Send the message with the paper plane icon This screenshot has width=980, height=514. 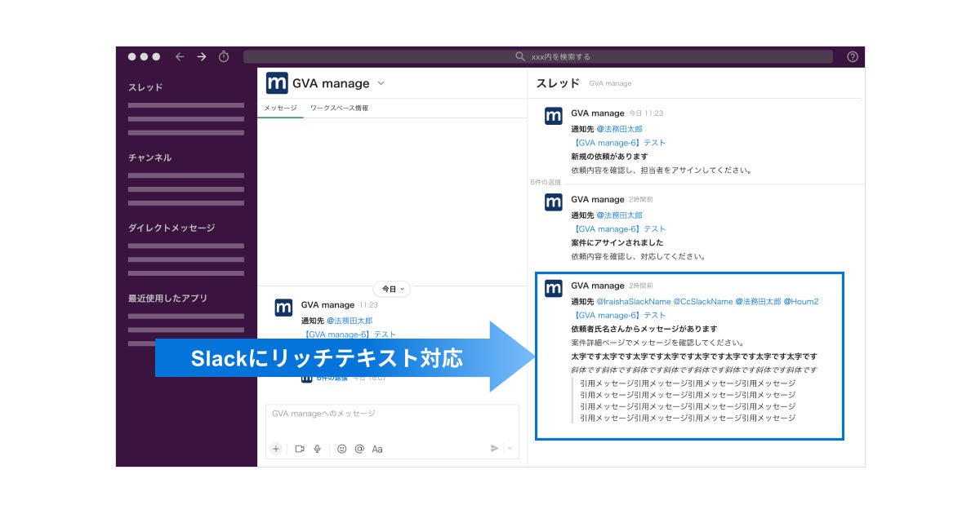[x=494, y=448]
